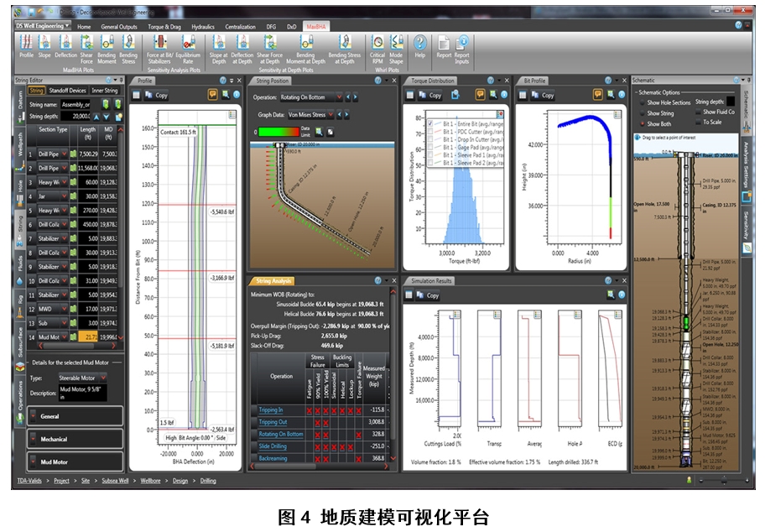Open the Profile plot from the ribbon

(x=26, y=47)
